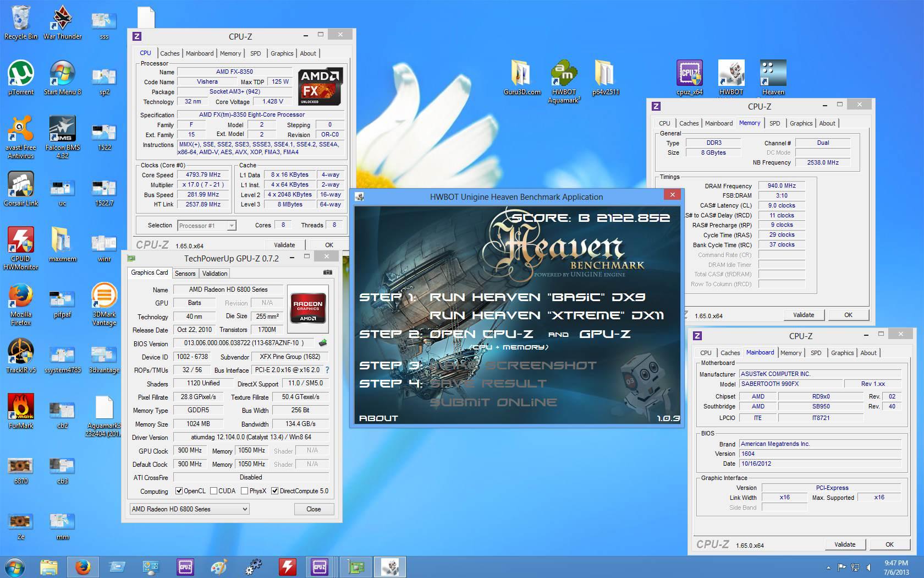The image size is (924, 578).
Task: Toggle the PhysX checkbox in GPU-Z
Action: point(244,491)
